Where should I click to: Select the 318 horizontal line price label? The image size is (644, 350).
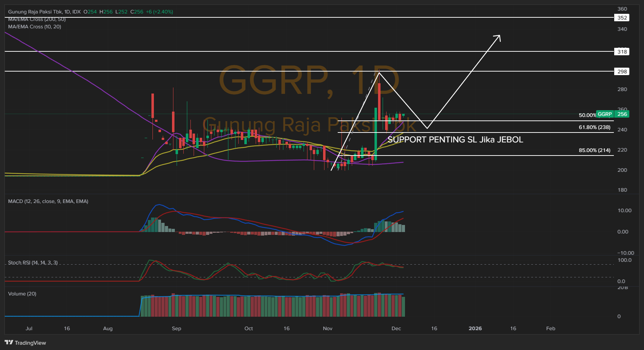click(x=622, y=52)
